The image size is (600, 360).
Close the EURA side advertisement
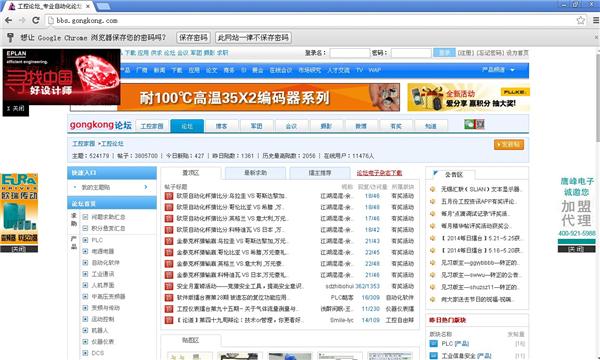(19, 249)
